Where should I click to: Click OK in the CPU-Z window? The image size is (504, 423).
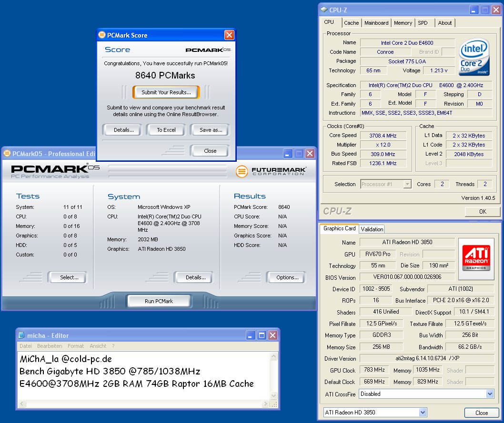(483, 211)
